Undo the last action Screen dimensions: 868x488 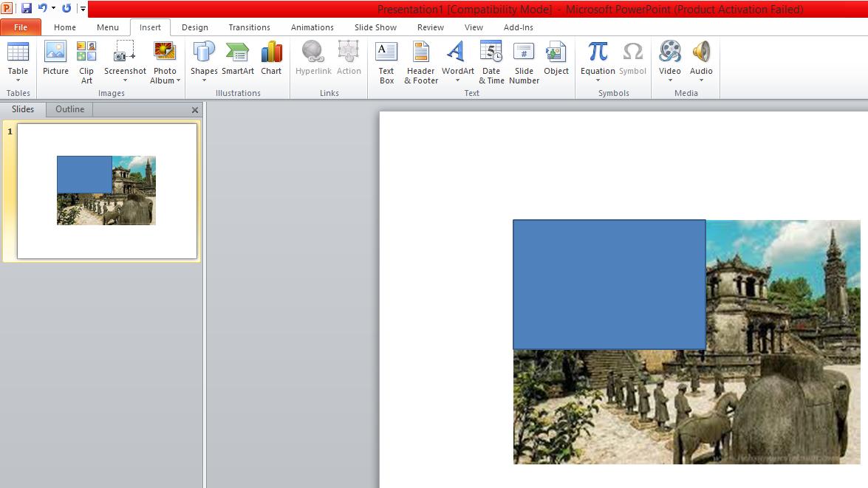point(42,7)
